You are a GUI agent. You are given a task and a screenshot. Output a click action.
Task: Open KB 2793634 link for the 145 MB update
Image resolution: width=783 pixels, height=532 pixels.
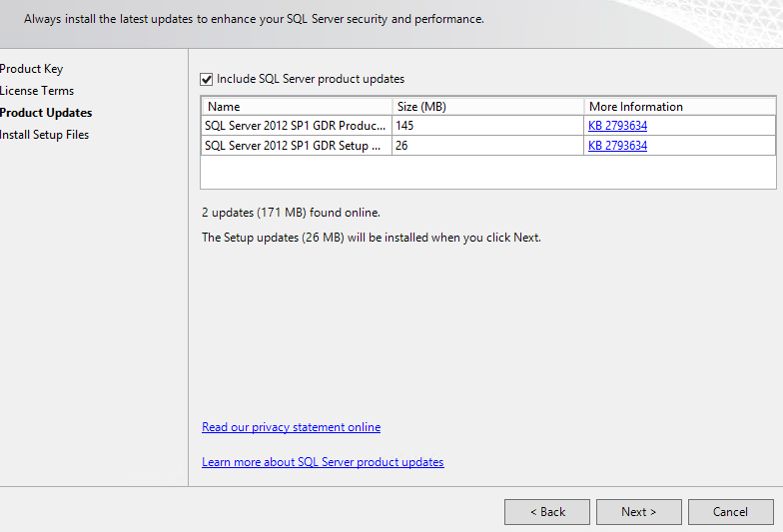tap(617, 126)
